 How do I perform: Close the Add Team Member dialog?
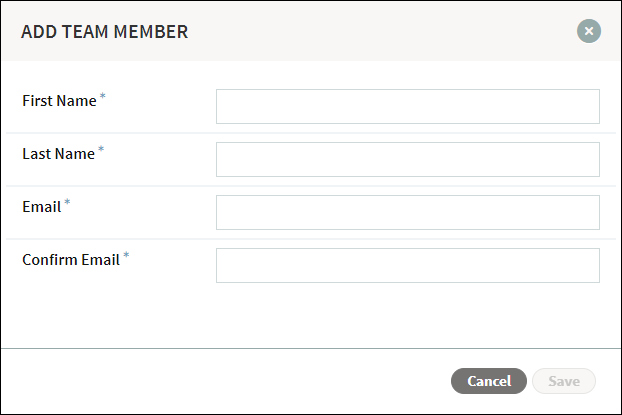pyautogui.click(x=589, y=31)
